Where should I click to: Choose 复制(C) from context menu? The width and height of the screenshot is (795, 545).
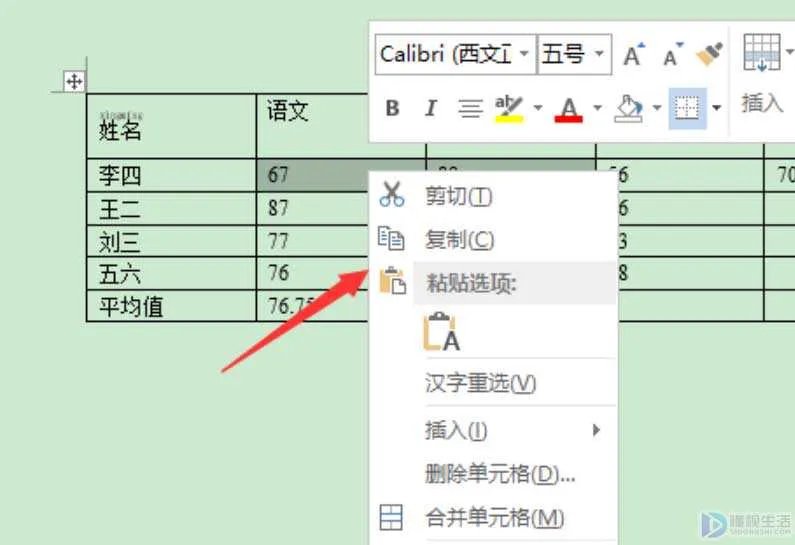click(x=493, y=239)
